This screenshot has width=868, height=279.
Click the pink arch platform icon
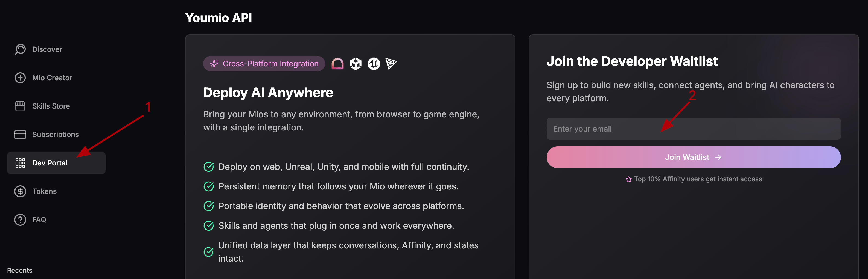(337, 64)
